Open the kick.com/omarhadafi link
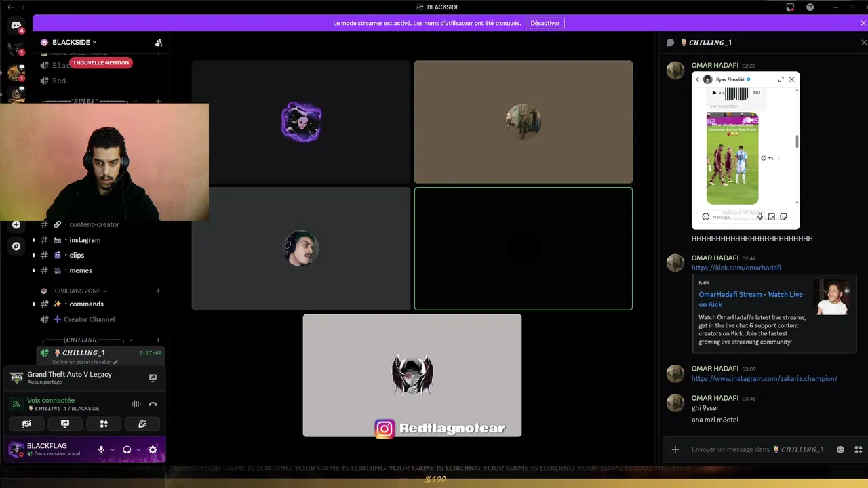This screenshot has height=488, width=868. tap(736, 268)
